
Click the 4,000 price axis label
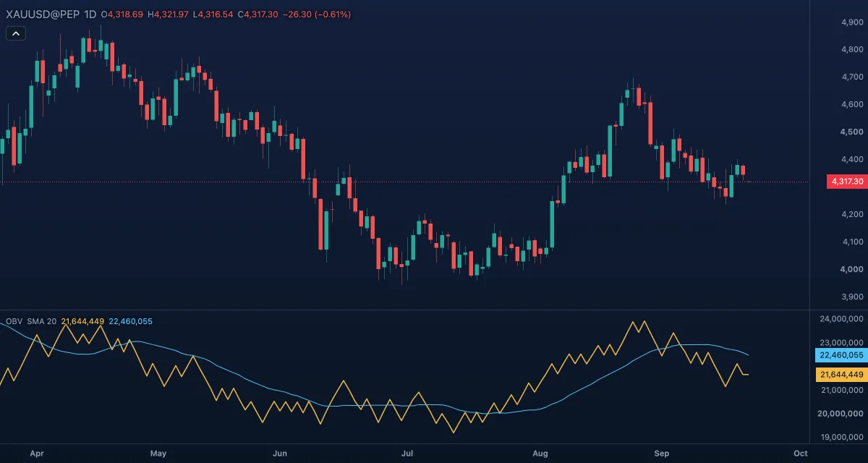pyautogui.click(x=853, y=270)
